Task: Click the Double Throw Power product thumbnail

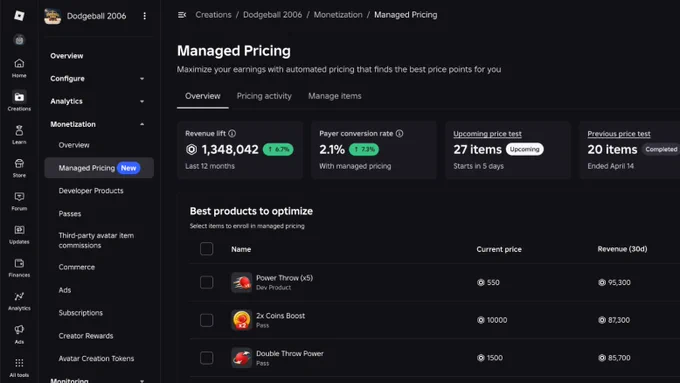Action: [242, 358]
